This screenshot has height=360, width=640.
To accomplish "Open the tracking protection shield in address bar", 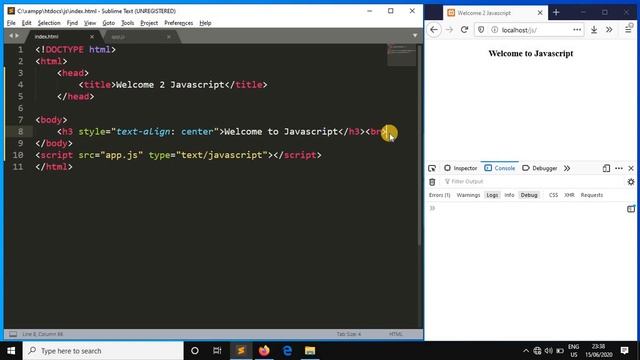I will pyautogui.click(x=481, y=30).
